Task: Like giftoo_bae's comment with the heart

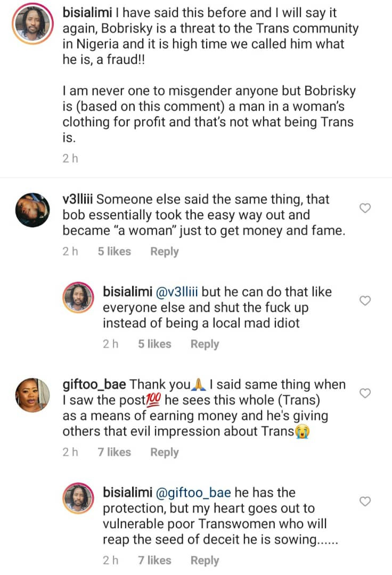Action: pyautogui.click(x=365, y=393)
